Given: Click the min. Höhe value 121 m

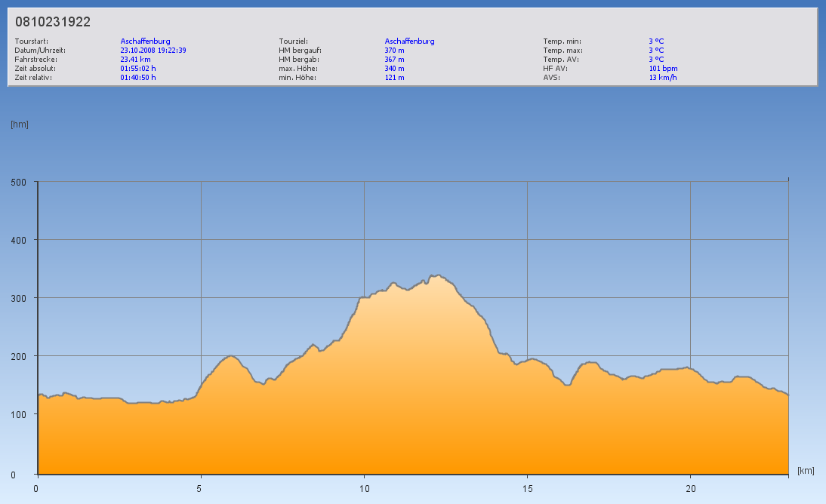Looking at the screenshot, I should pyautogui.click(x=394, y=78).
